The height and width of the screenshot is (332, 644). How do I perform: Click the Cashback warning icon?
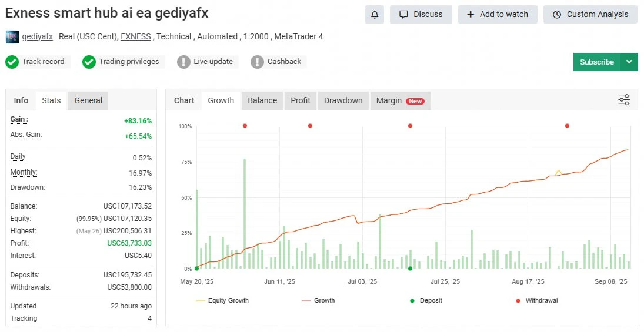(x=257, y=62)
